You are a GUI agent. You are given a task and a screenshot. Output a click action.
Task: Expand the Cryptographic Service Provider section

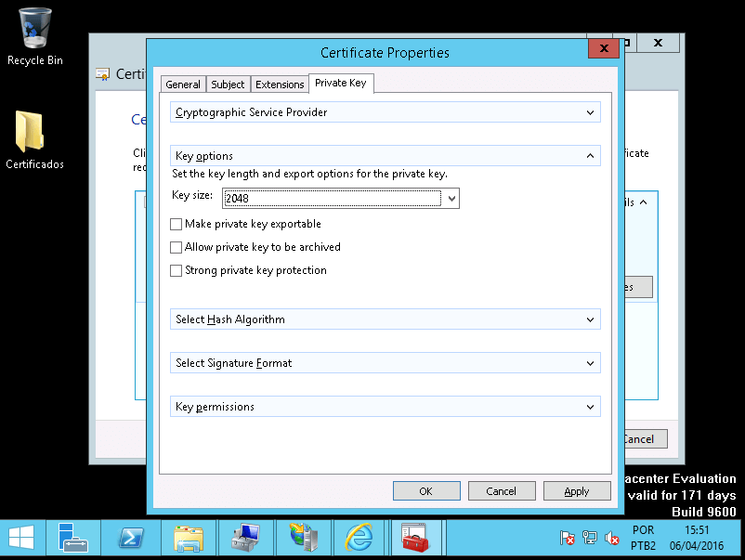[385, 112]
